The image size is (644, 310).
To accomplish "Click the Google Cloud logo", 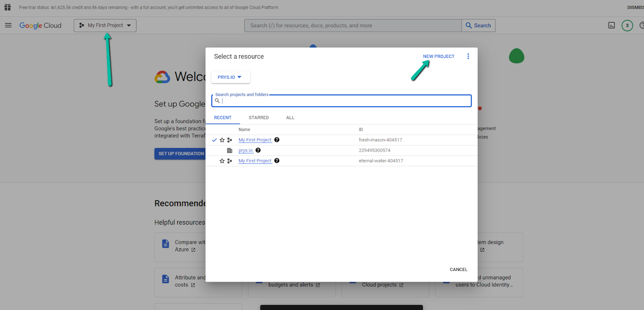I will (40, 25).
